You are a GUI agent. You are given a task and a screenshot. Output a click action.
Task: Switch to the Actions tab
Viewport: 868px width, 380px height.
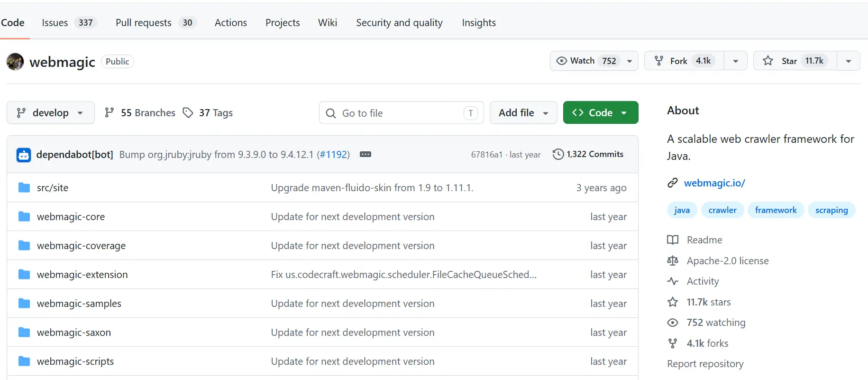[x=231, y=23]
